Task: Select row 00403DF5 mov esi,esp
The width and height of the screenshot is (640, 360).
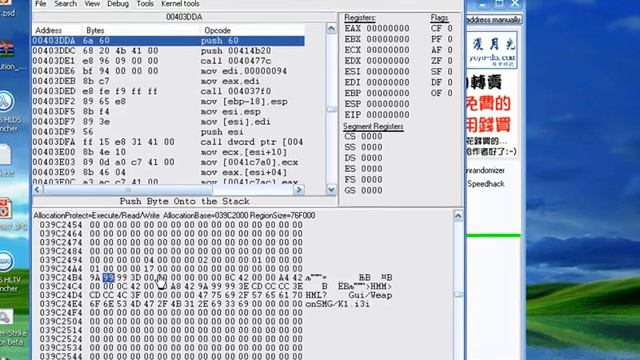Action: [x=168, y=111]
